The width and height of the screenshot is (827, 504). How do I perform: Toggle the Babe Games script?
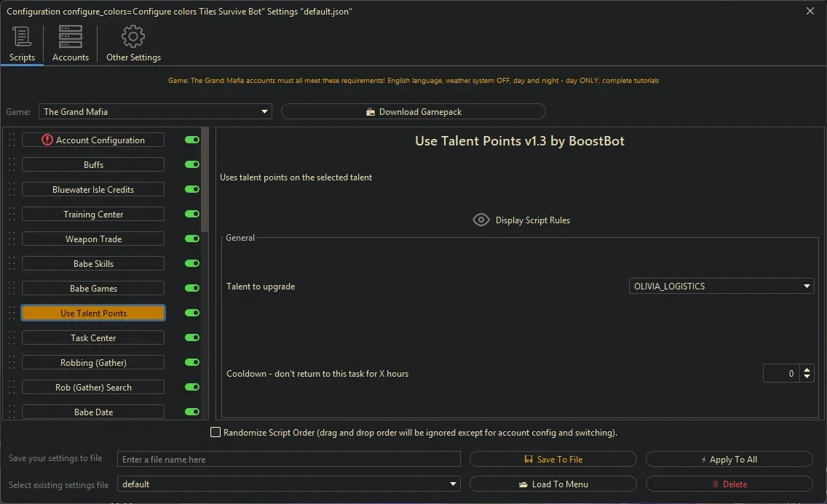click(192, 288)
